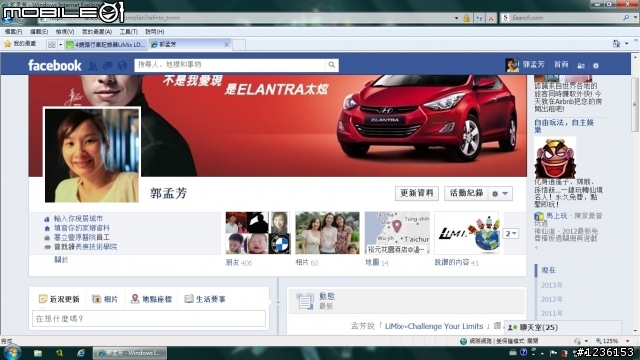
Task: Click the security lock icon in address bar
Action: [x=467, y=18]
